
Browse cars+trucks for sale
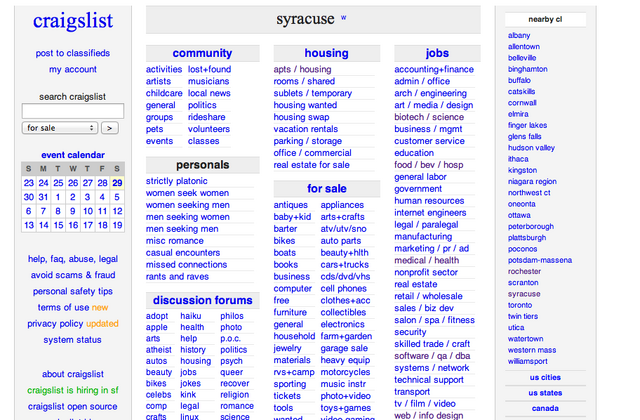coord(344,264)
